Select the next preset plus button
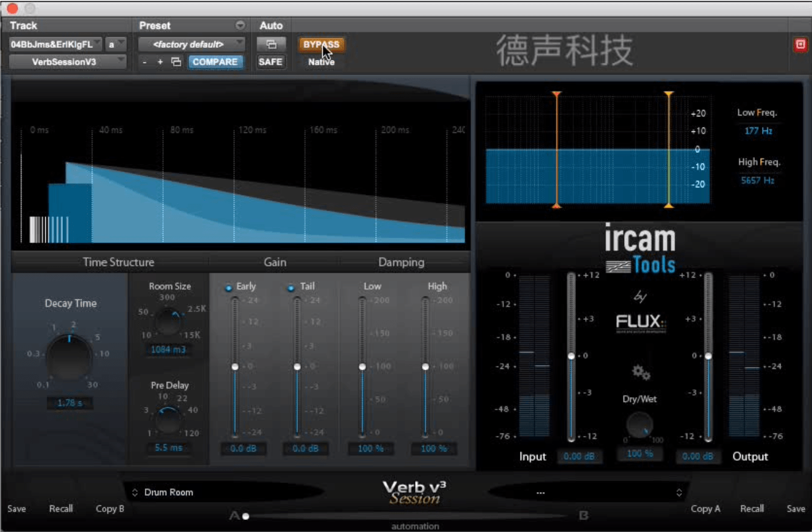Screen dimensions: 812x532 [160, 62]
